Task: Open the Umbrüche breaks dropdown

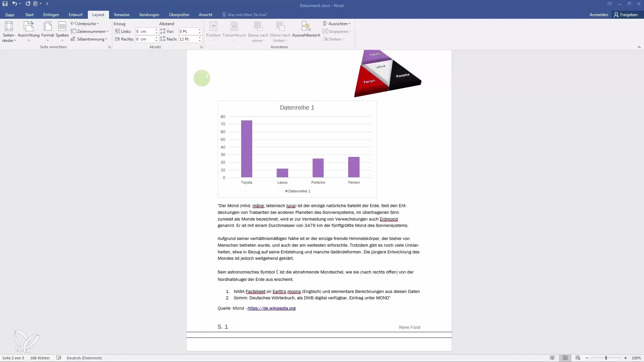Action: pyautogui.click(x=85, y=23)
